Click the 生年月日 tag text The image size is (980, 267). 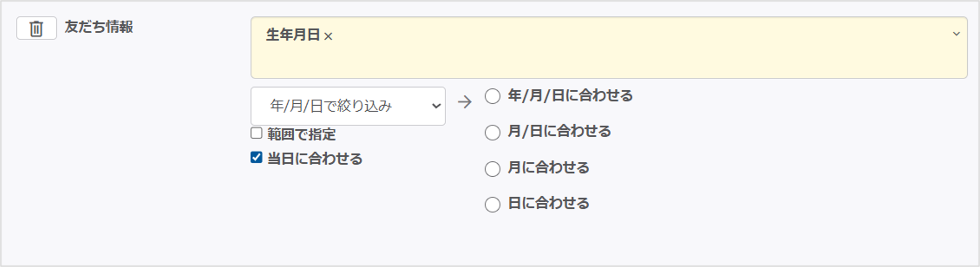click(x=293, y=35)
